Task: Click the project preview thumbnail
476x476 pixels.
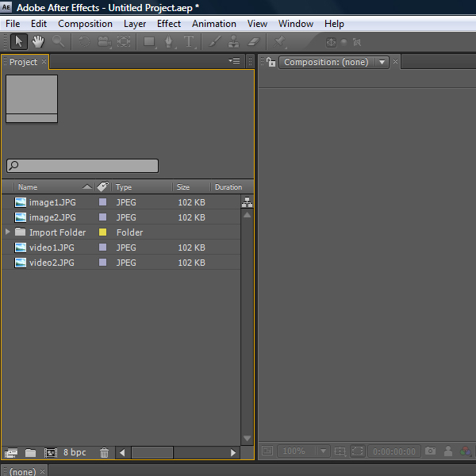Action: 32,98
